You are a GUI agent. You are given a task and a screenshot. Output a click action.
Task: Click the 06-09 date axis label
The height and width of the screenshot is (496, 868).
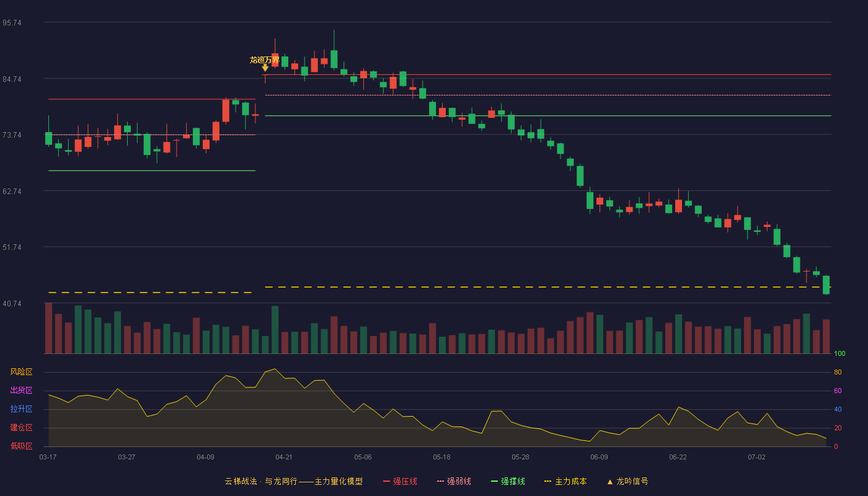[x=599, y=457]
